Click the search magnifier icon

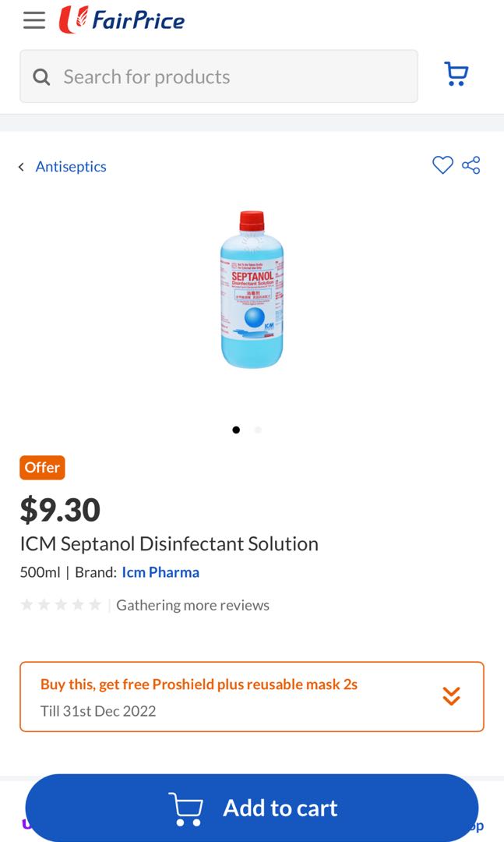coord(41,76)
